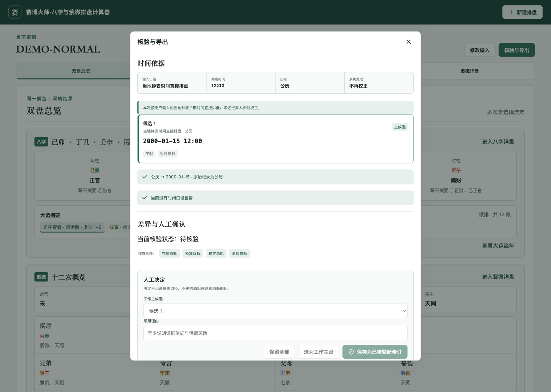Viewport: 551px width, 392px height.
Task: Click the 采用理由 input field
Action: 275,333
